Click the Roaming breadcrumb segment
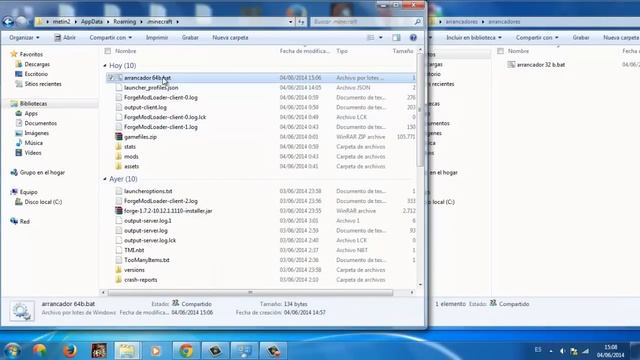The width and height of the screenshot is (640, 360). (124, 22)
